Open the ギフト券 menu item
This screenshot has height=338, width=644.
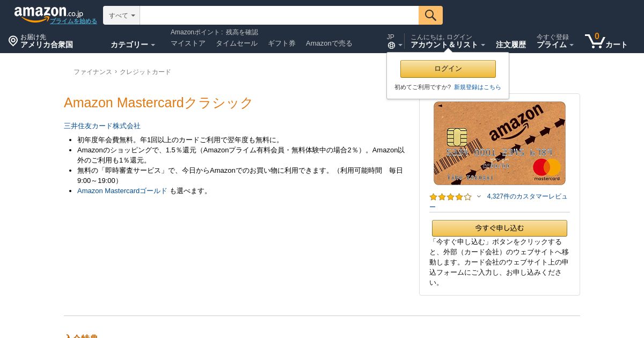click(x=282, y=43)
